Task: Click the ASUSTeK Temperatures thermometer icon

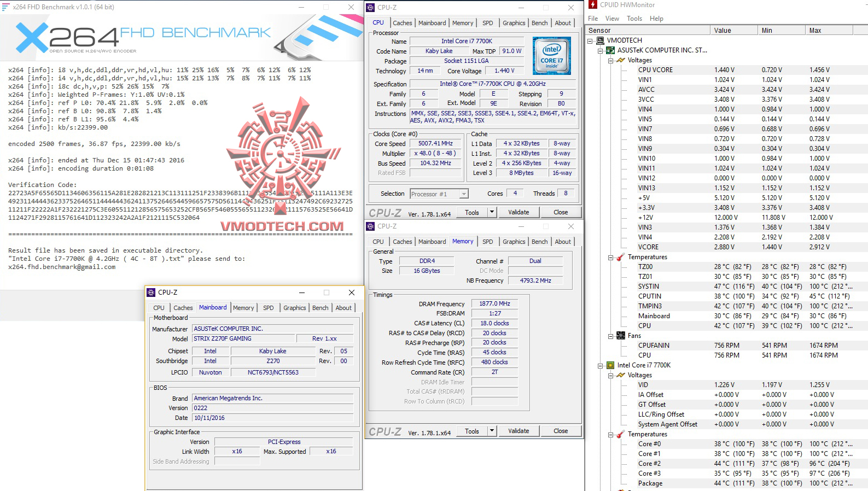Action: [x=621, y=257]
